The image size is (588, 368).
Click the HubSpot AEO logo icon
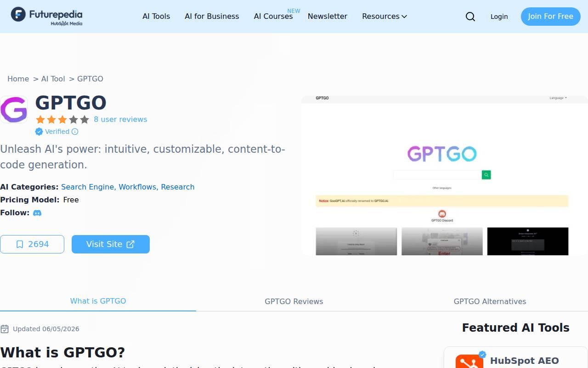click(469, 362)
